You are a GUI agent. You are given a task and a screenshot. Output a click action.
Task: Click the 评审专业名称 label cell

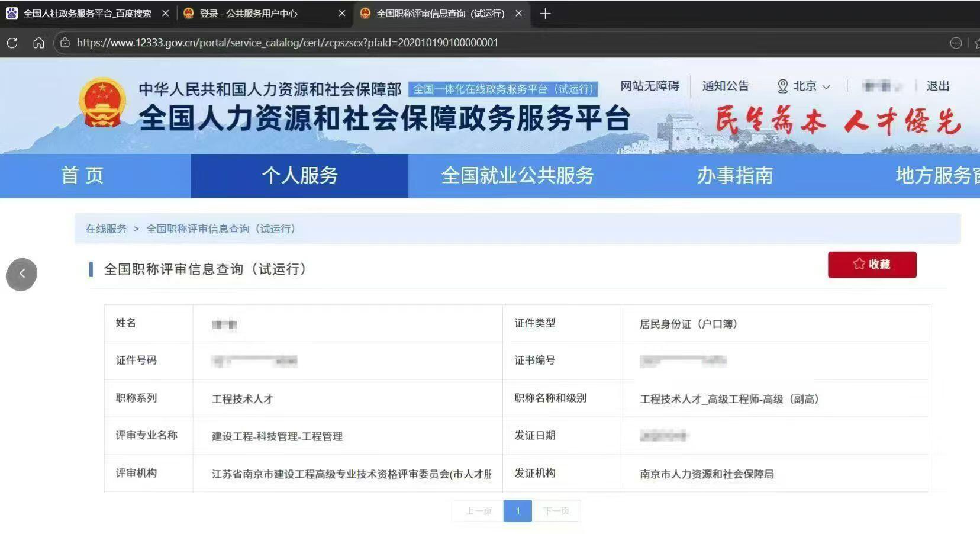click(149, 436)
